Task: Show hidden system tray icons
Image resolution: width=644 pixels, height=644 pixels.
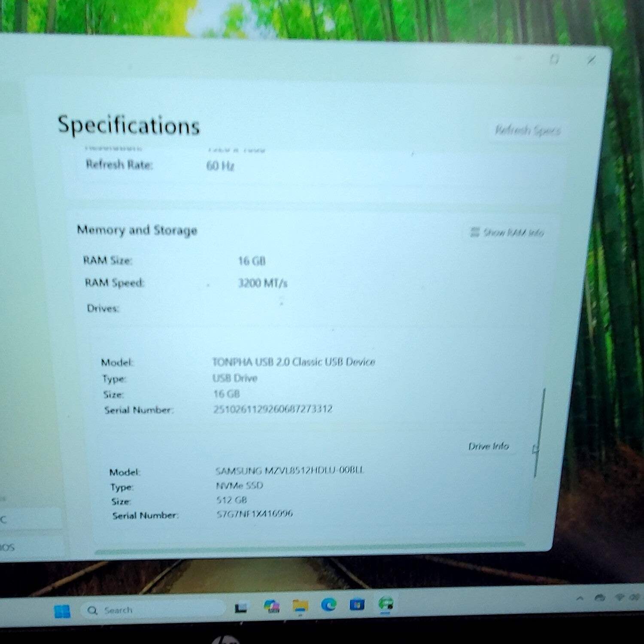Action: pos(580,598)
